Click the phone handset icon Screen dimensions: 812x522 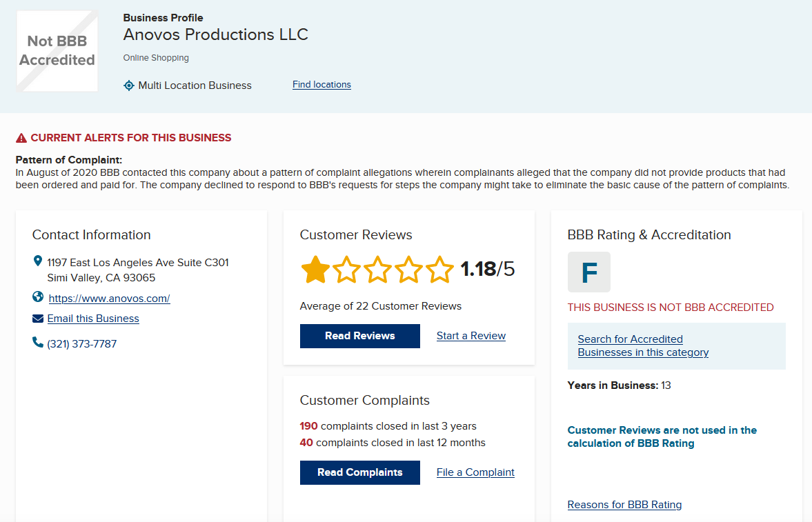pyautogui.click(x=38, y=342)
